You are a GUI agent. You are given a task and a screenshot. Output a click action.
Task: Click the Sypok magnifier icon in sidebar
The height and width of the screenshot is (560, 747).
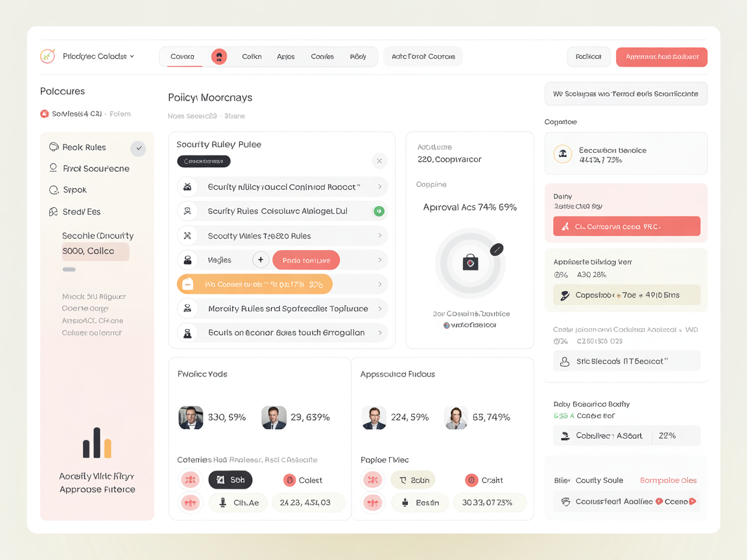(54, 190)
